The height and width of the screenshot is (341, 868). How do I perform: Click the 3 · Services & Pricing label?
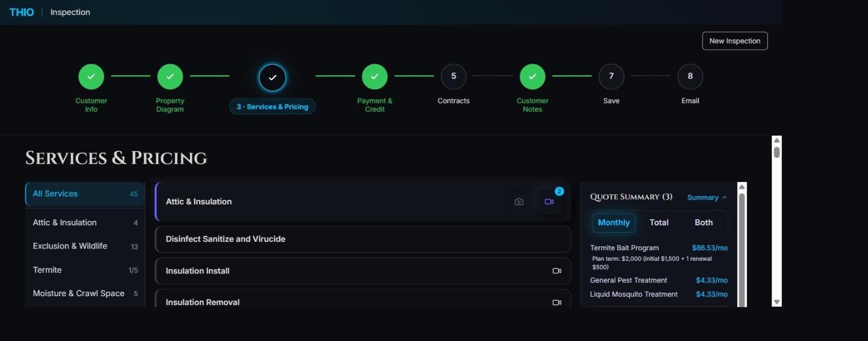tap(272, 107)
